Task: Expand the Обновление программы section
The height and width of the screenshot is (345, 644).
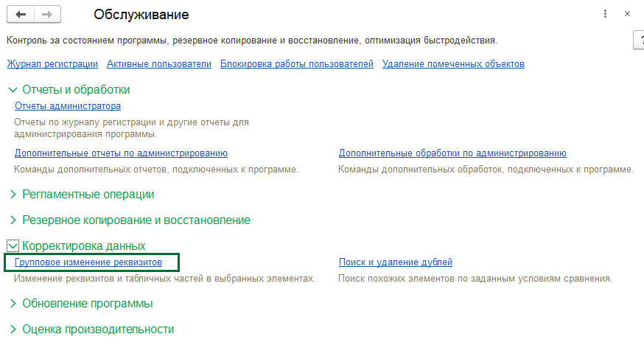Action: [x=81, y=304]
